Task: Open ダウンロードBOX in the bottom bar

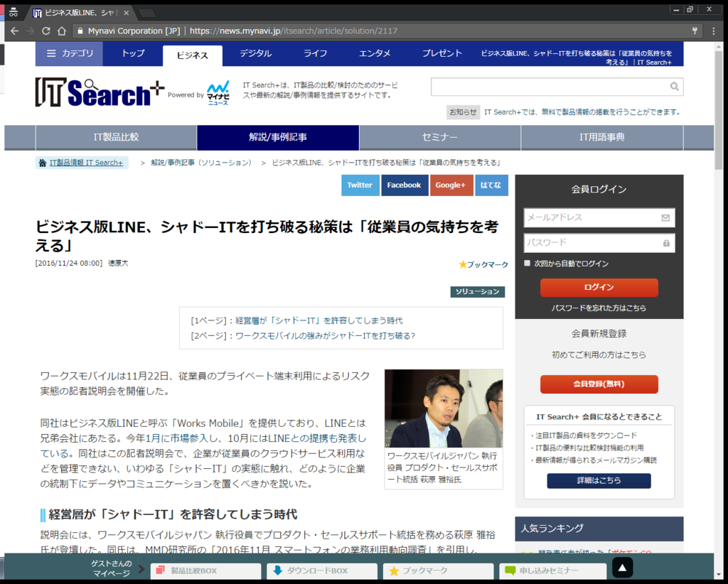Action: 322,571
